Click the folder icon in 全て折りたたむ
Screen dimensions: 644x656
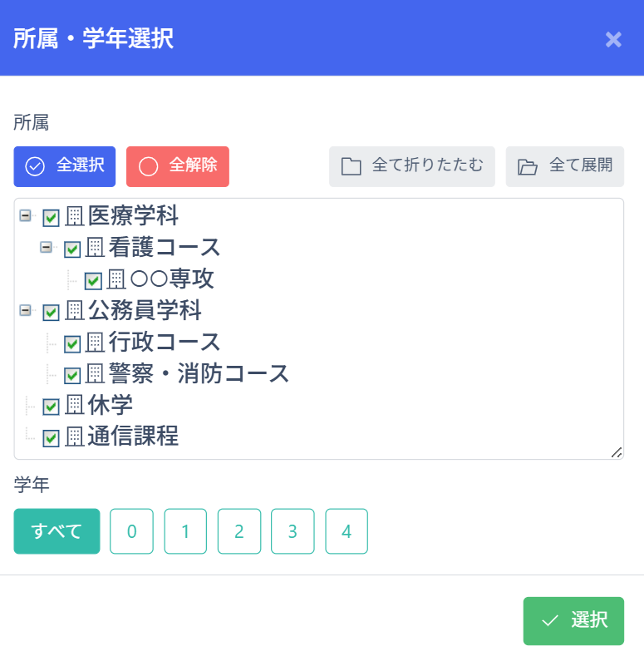(x=351, y=166)
